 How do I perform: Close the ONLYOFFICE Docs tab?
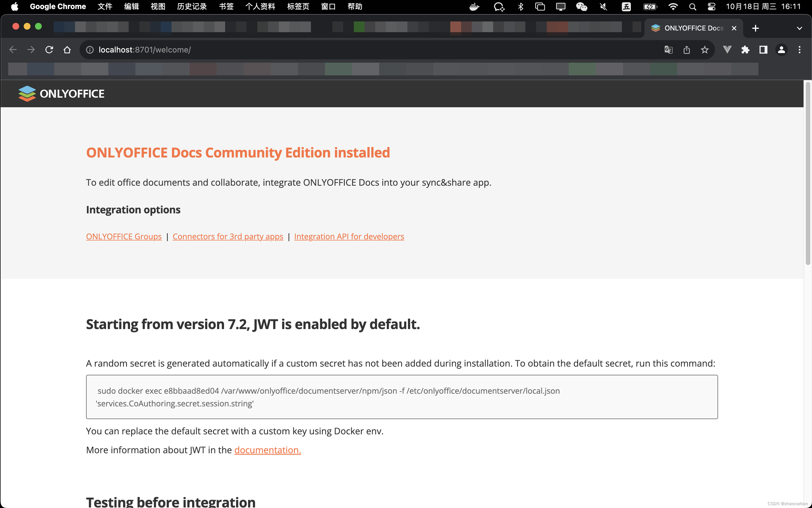pos(734,28)
